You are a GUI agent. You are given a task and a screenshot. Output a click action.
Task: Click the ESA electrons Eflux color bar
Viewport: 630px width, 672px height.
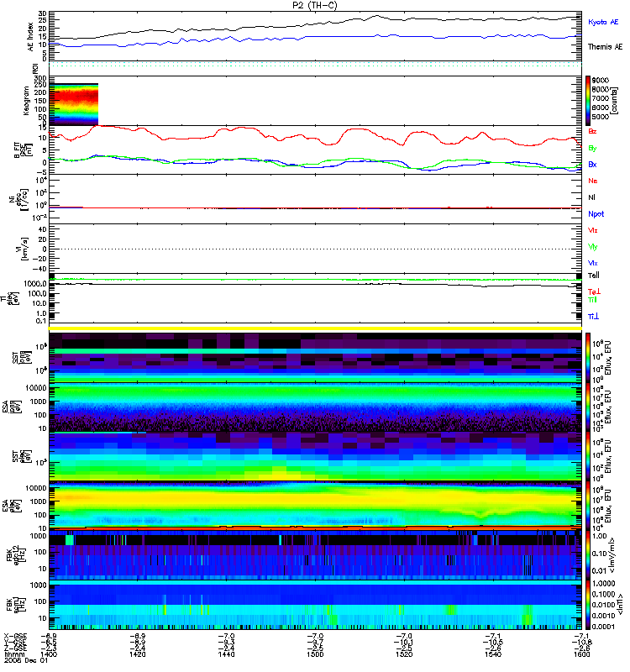click(x=588, y=507)
